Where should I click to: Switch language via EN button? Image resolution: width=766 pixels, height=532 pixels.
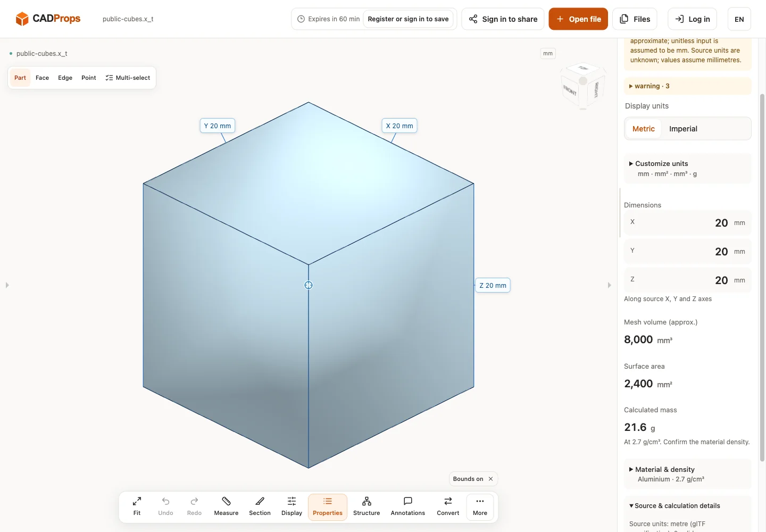(739, 19)
